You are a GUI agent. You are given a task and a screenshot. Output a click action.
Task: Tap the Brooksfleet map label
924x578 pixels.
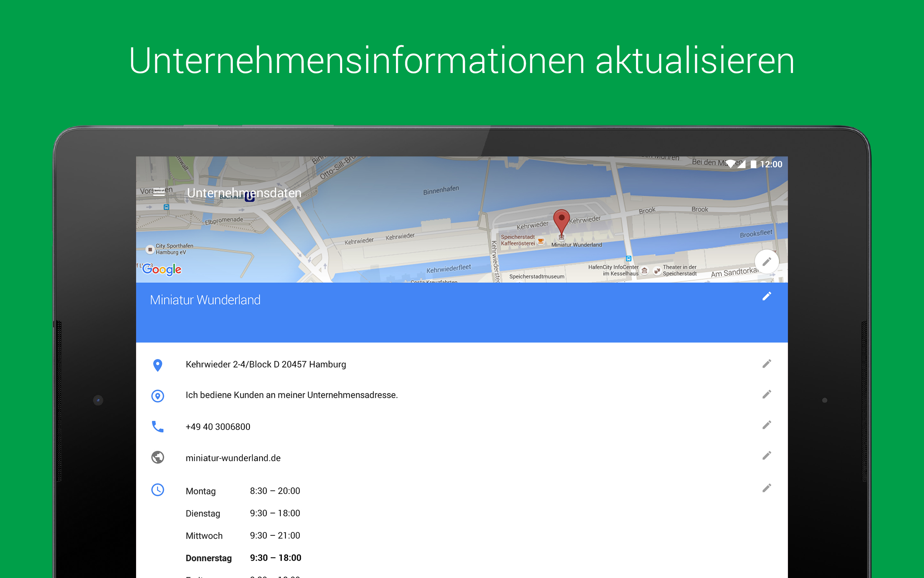[756, 234]
